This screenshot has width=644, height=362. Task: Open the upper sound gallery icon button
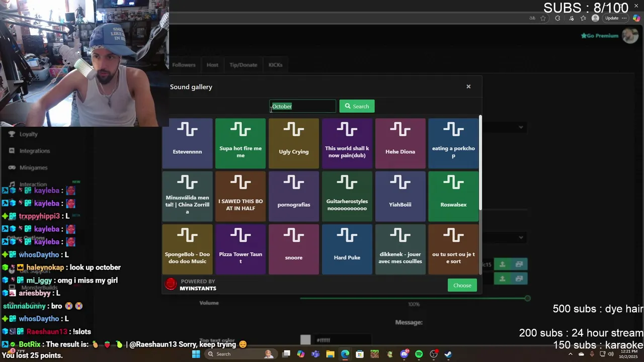coord(519,264)
